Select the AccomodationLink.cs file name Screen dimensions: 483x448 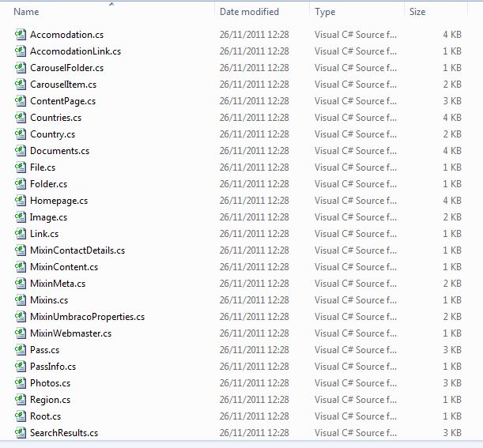75,51
